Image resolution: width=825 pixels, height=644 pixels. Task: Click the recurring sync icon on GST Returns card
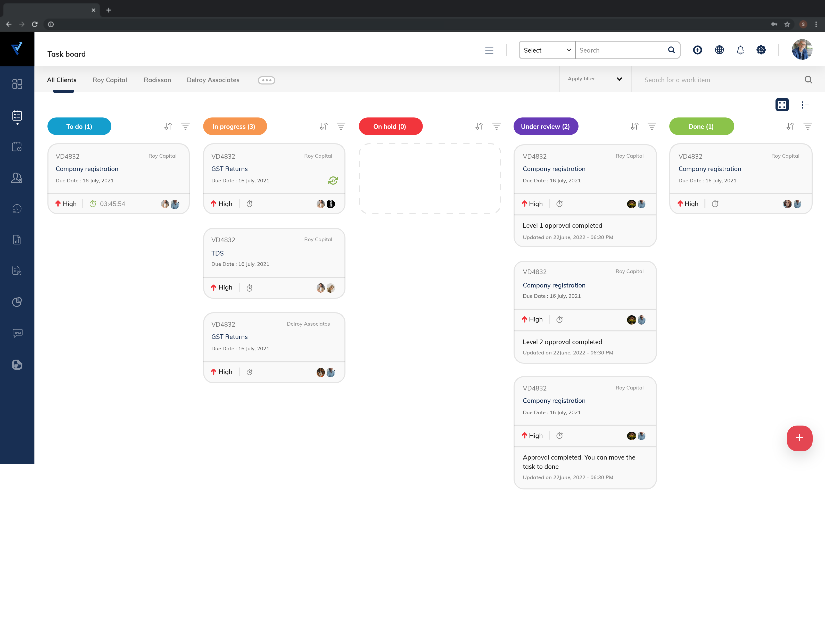coord(333,181)
